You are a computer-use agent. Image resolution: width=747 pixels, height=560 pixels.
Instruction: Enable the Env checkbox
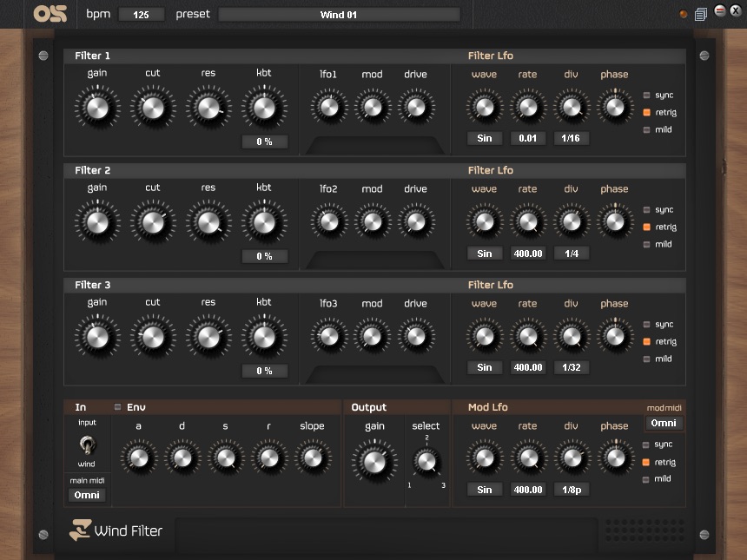pyautogui.click(x=117, y=406)
